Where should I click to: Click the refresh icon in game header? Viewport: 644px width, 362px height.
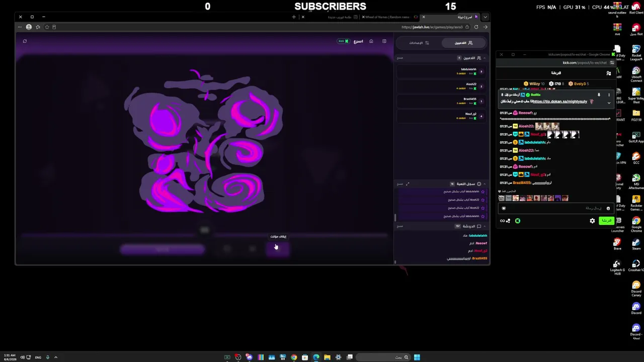pyautogui.click(x=25, y=41)
